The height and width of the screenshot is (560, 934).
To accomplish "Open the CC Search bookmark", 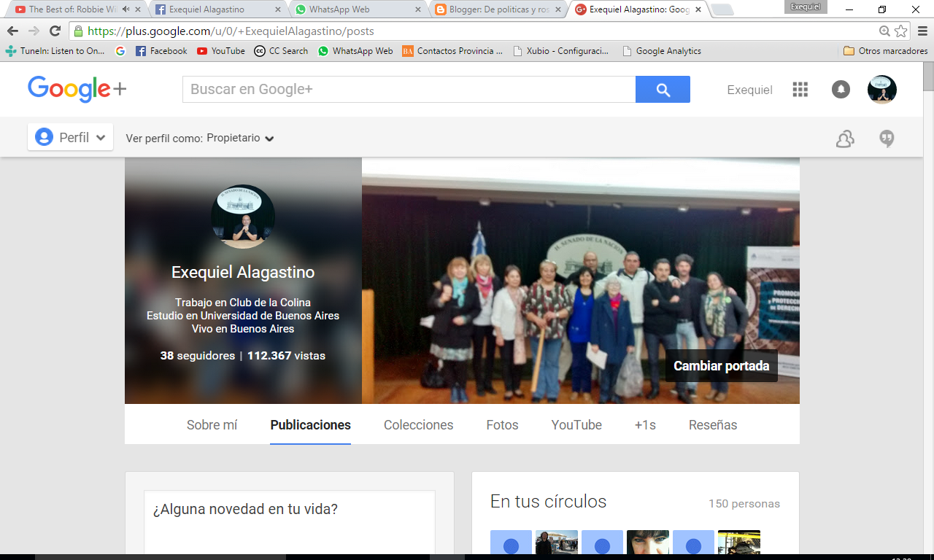I will point(281,51).
